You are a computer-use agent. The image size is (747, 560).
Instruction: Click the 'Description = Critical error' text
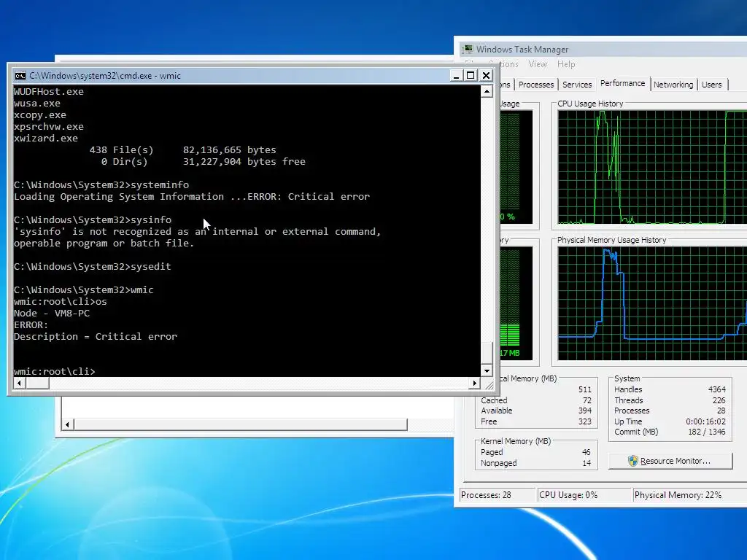tap(96, 337)
